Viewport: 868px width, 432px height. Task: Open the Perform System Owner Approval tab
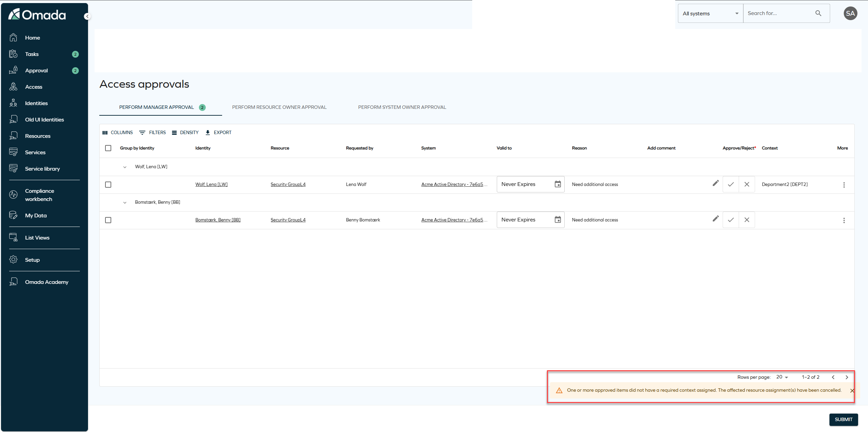pos(402,107)
